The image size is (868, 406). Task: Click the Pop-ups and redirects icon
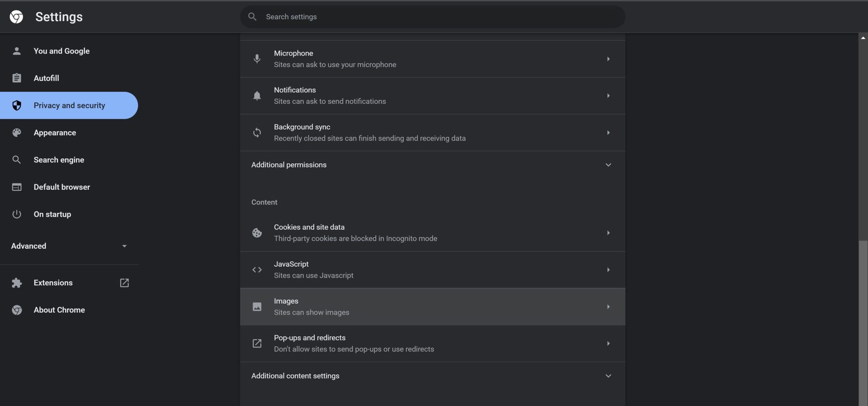click(x=257, y=344)
